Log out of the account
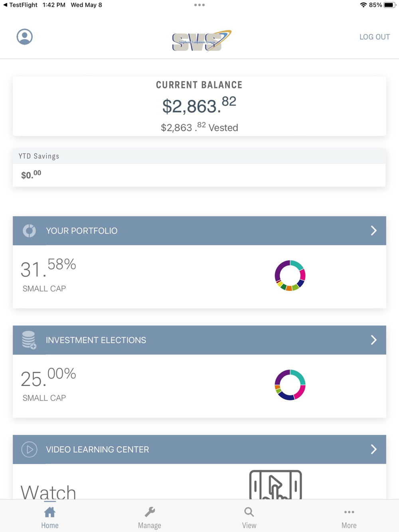Viewport: 399px width, 532px height. pyautogui.click(x=374, y=37)
